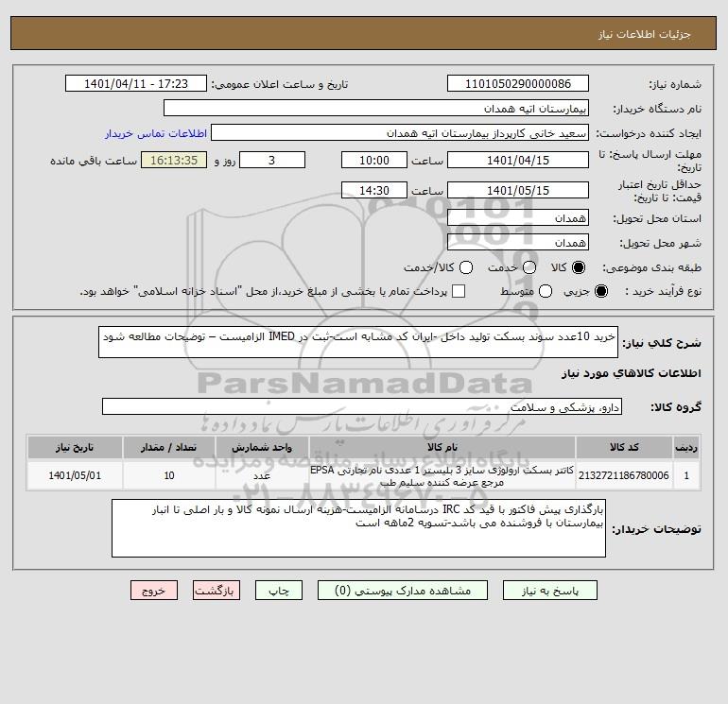Choose the جزیی purchase type radio
Image resolution: width=728 pixels, height=704 pixels.
(600, 291)
